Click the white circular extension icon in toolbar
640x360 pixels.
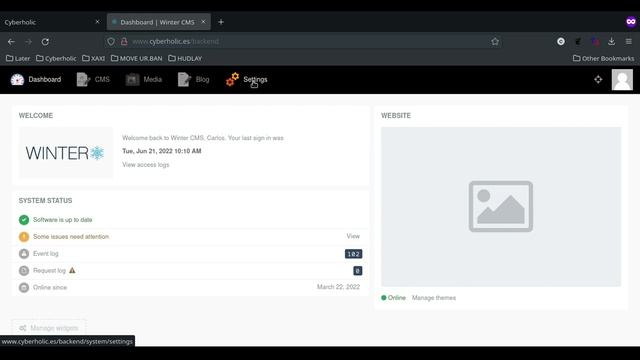(561, 41)
